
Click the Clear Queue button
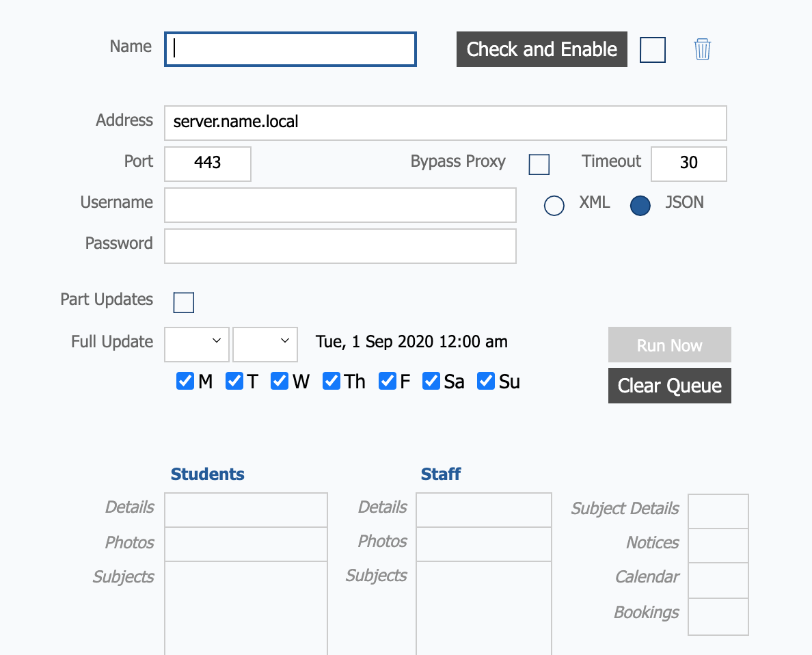(x=669, y=386)
